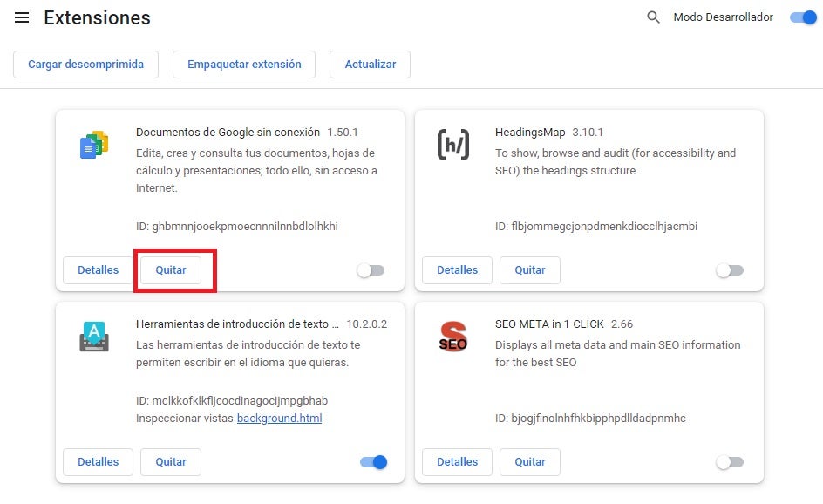
Task: Open Detalles for Herramientas de introducción de texto
Action: point(98,462)
